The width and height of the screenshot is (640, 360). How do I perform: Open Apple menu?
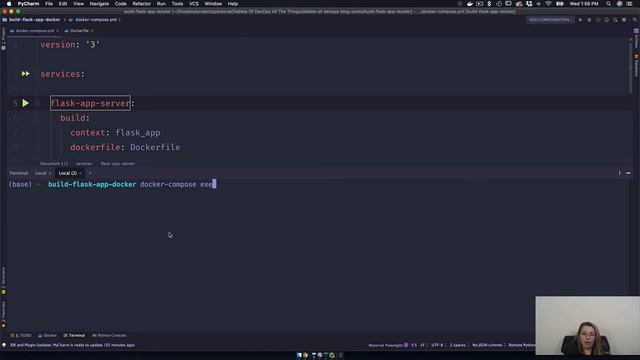pos(9,4)
